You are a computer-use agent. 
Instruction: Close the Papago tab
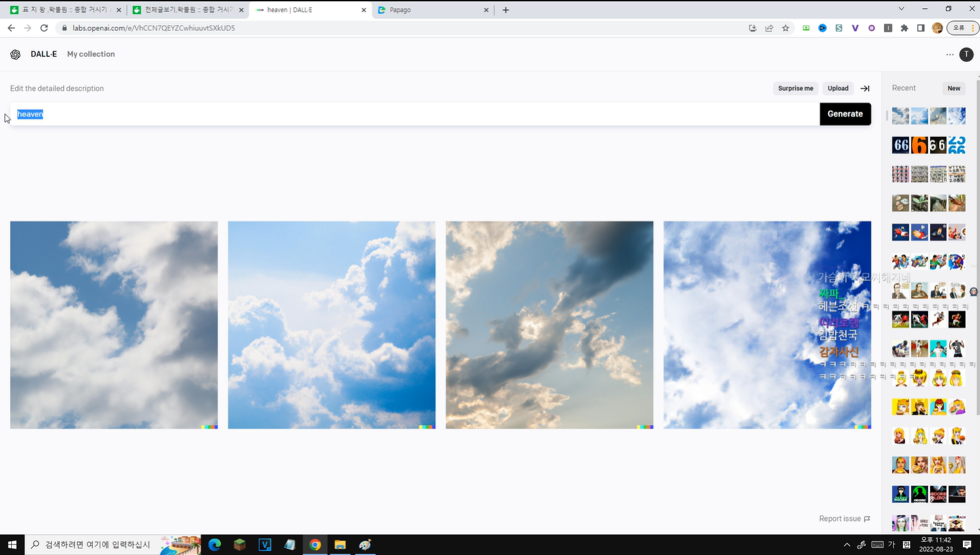point(486,10)
